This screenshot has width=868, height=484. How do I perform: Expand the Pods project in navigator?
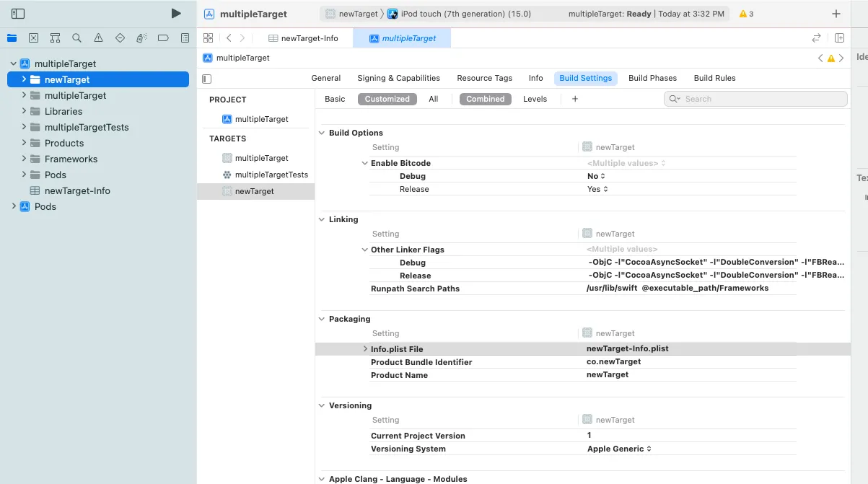[13, 206]
